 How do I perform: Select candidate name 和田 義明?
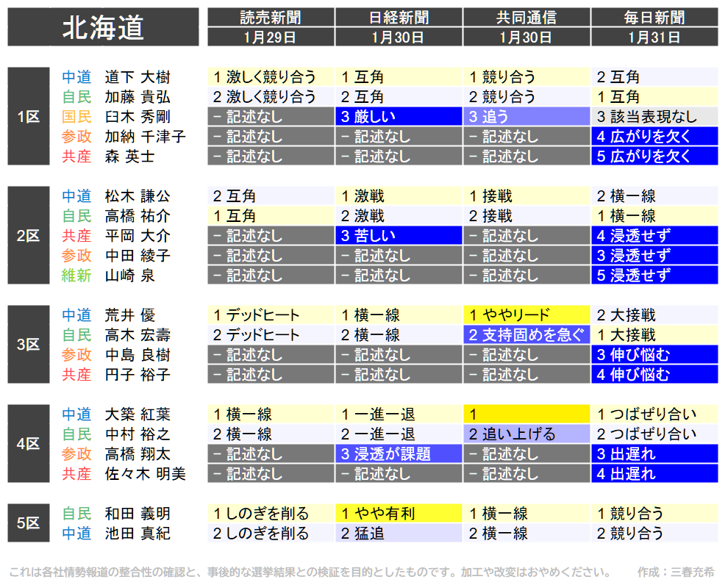pyautogui.click(x=138, y=513)
